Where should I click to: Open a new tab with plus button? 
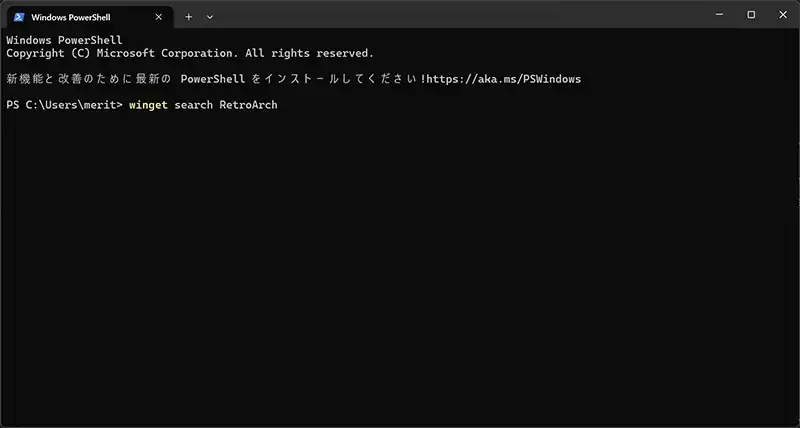188,17
